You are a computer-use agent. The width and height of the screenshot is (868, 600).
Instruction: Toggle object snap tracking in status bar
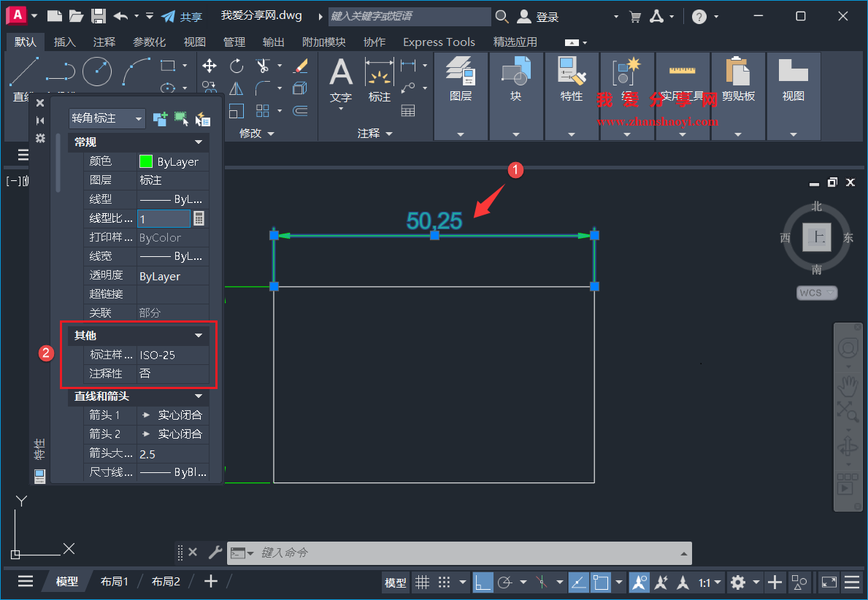point(578,582)
